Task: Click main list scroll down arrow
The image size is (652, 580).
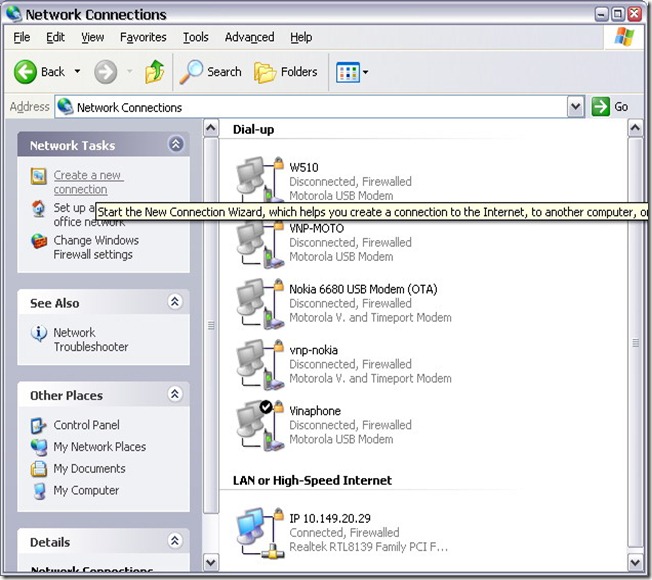Action: point(635,563)
